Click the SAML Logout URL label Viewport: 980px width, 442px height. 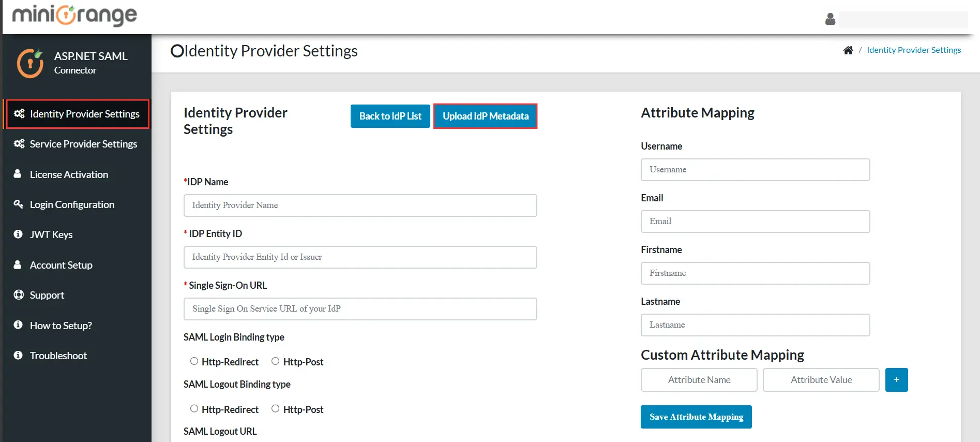coord(220,431)
